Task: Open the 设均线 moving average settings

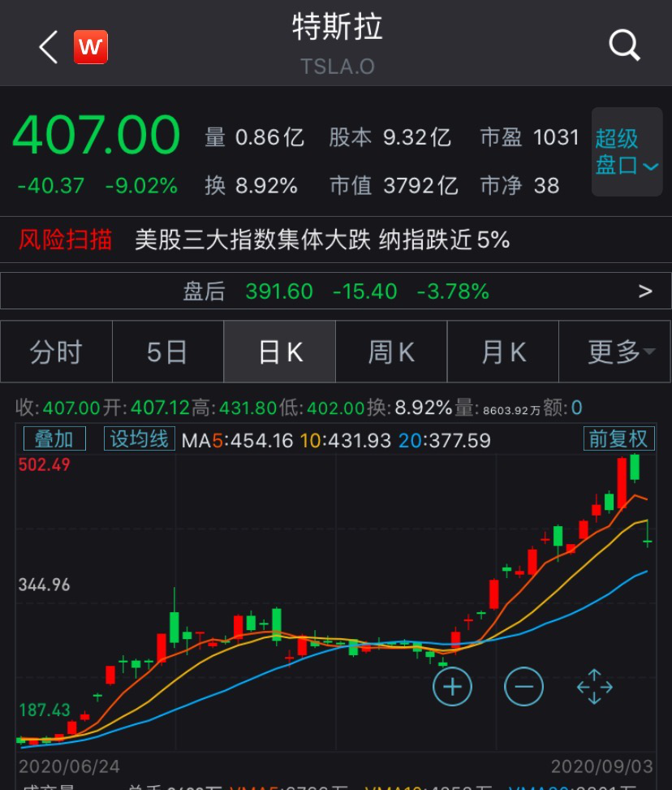Action: (x=139, y=438)
